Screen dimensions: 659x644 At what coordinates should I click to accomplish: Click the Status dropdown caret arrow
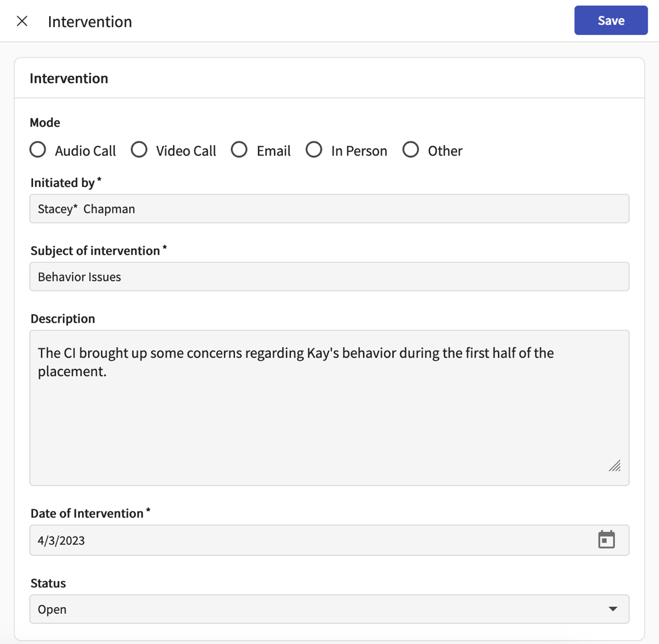[613, 609]
